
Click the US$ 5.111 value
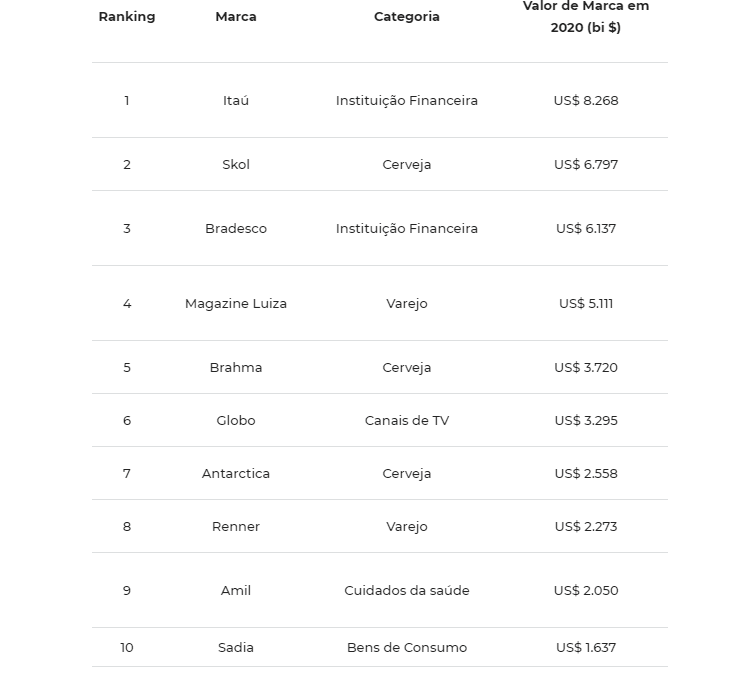[x=586, y=303]
